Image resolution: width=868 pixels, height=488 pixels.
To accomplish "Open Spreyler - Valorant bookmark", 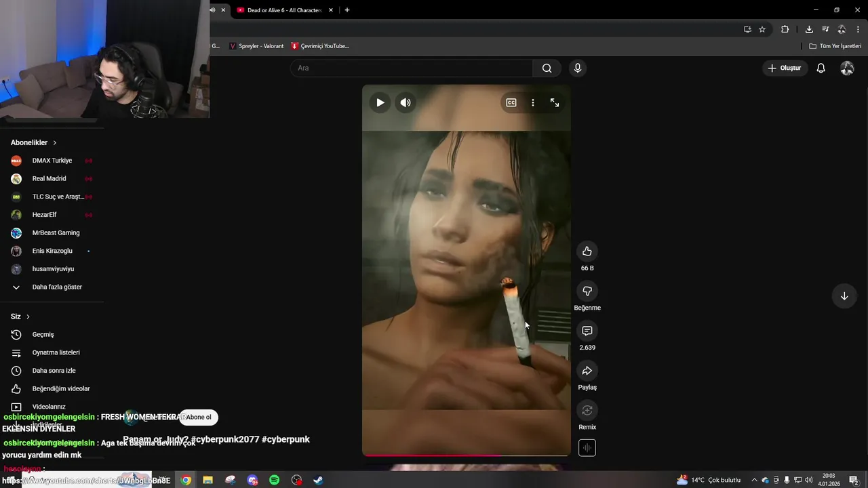I will pos(256,46).
